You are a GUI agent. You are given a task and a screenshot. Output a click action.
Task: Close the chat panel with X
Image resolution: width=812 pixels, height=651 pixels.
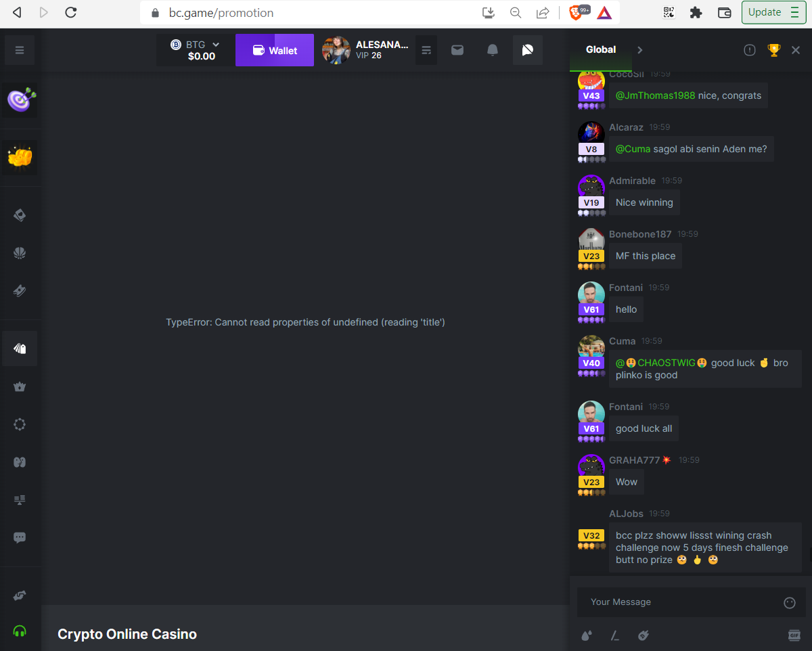796,50
